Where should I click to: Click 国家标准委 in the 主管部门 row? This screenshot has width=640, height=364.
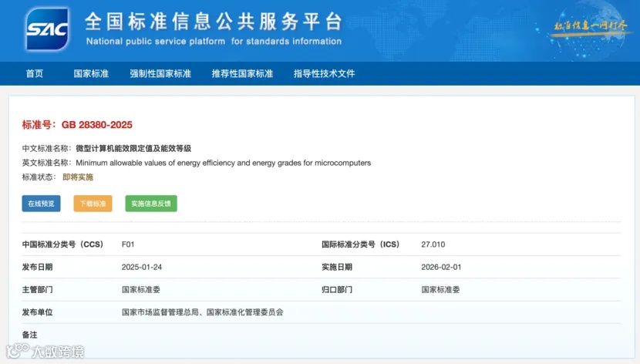click(x=141, y=290)
